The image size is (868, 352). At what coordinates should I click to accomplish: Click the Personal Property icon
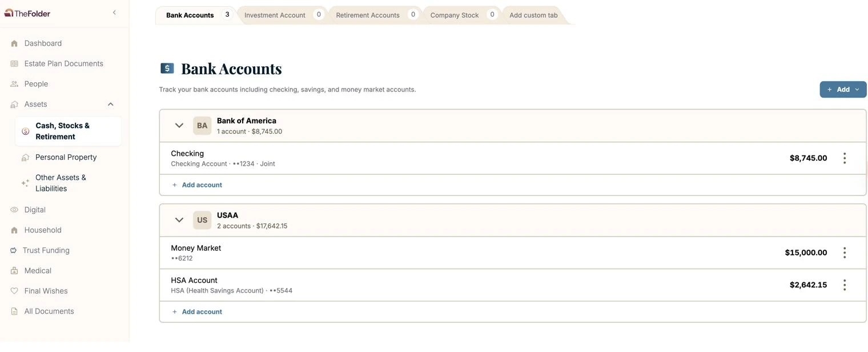coord(25,158)
